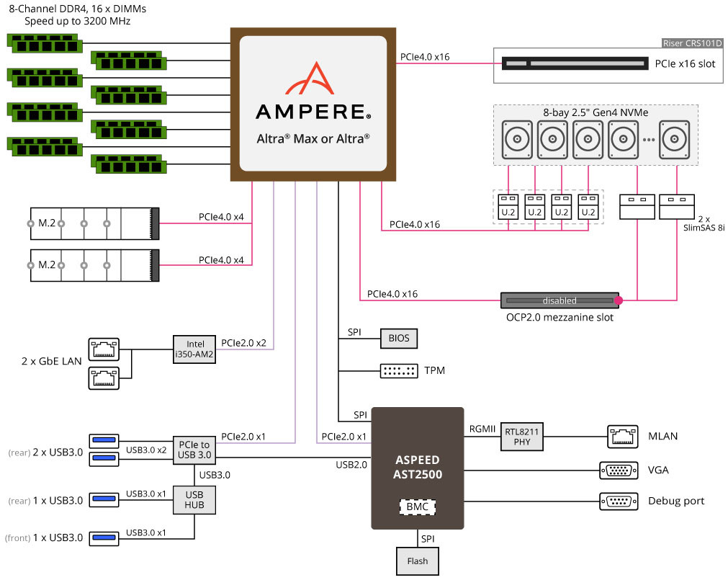Select the first U.2 connector
The image size is (728, 580).
pyautogui.click(x=508, y=207)
